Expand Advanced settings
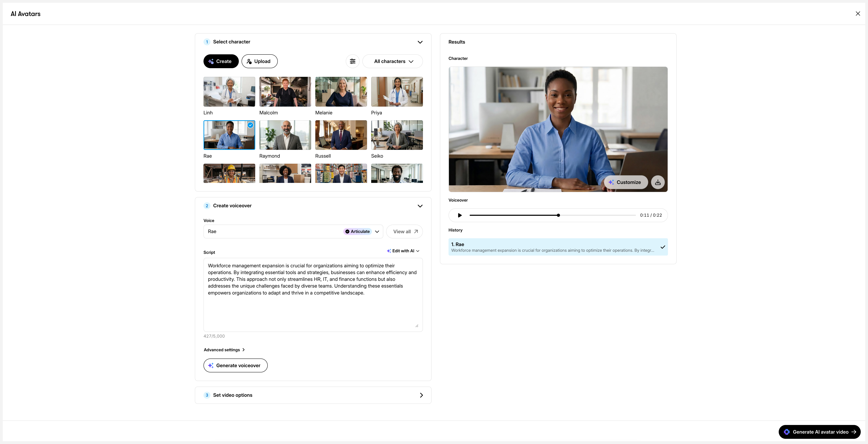This screenshot has height=444, width=868. point(224,350)
